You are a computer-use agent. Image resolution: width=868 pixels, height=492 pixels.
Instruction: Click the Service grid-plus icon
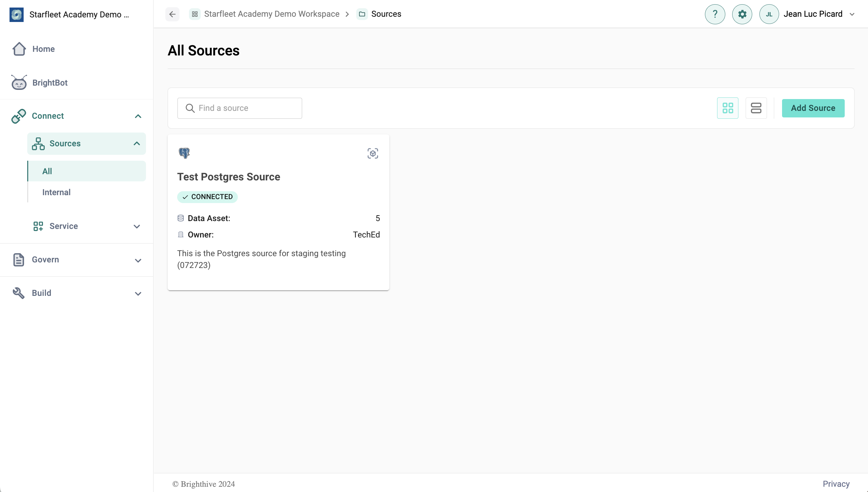pos(38,226)
